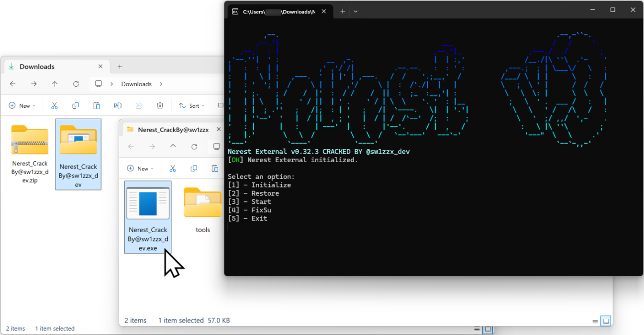The width and height of the screenshot is (644, 335).
Task: Copy the selected file using toolbar
Action: [x=194, y=168]
